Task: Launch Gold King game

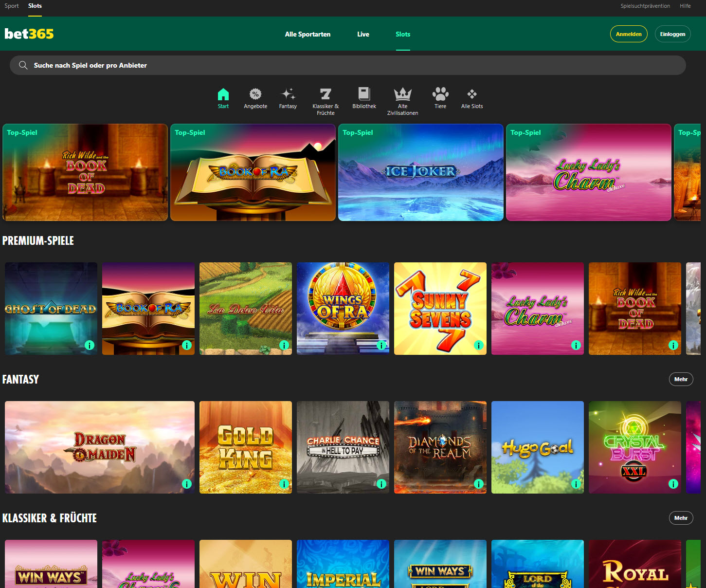Action: [246, 447]
